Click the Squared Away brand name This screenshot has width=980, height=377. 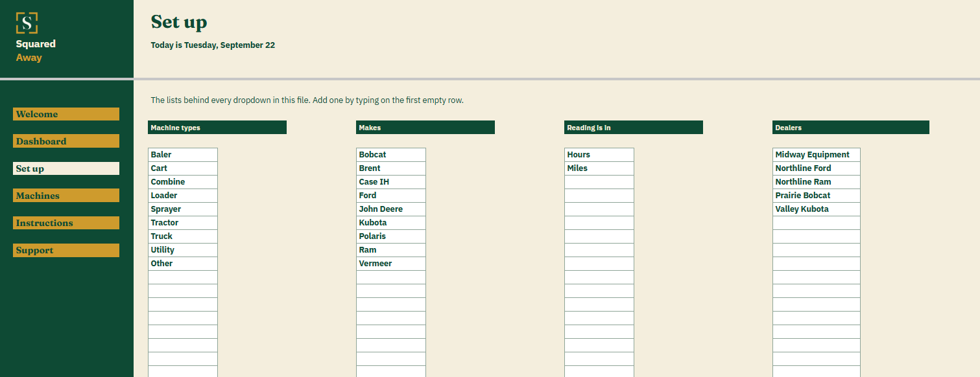36,51
